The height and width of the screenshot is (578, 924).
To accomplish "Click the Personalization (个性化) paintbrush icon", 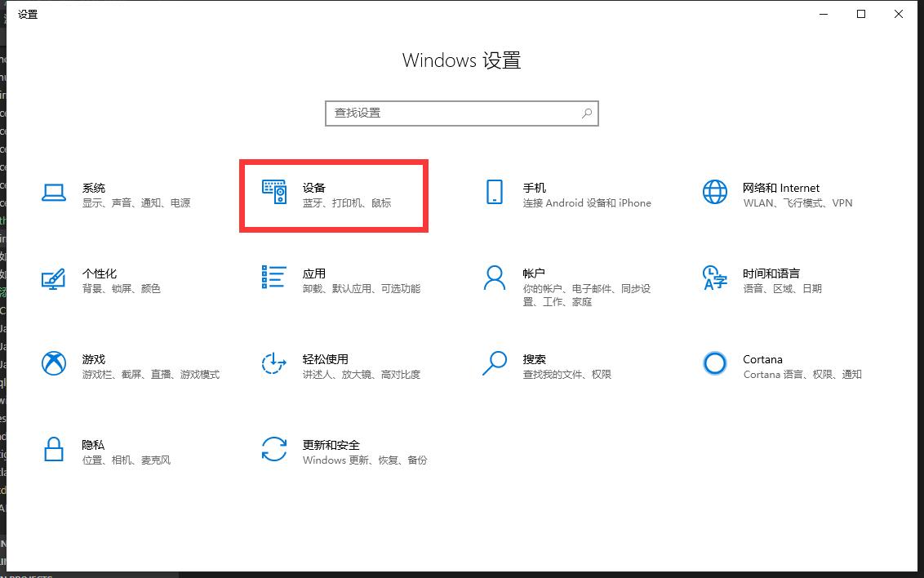I will (54, 278).
